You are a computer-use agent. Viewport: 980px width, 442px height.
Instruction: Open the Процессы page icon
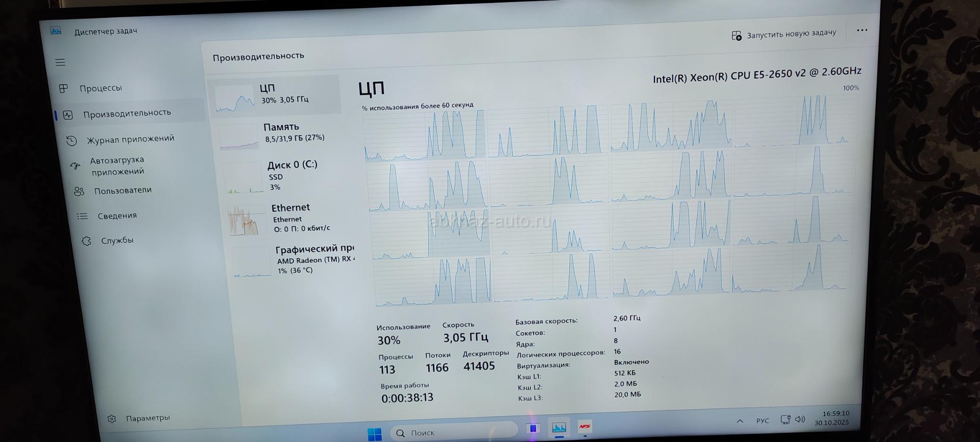[x=64, y=88]
